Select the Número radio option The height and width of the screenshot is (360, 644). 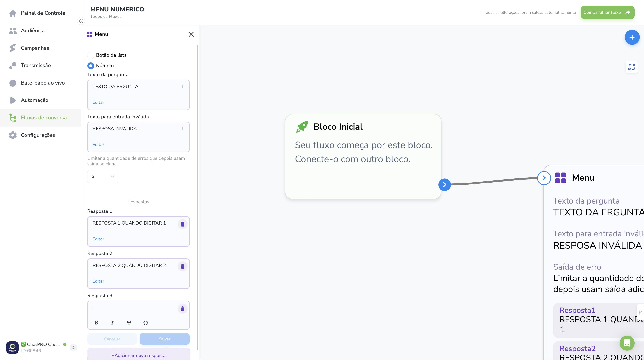(90, 66)
